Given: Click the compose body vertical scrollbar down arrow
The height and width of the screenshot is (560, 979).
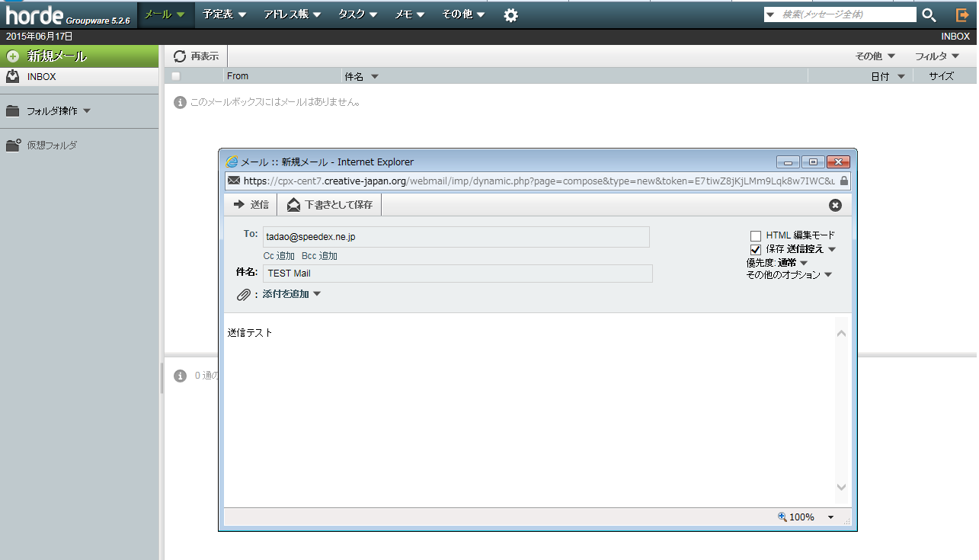Looking at the screenshot, I should coord(841,487).
